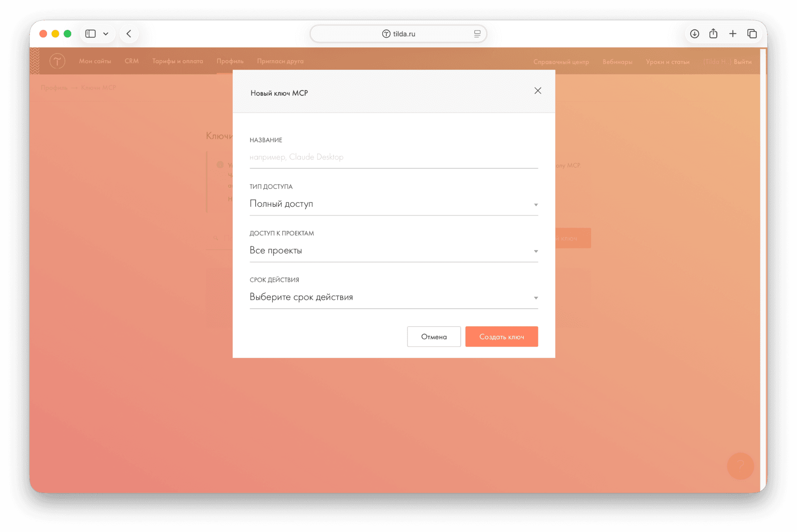This screenshot has width=797, height=532.
Task: Open Safari Reader view icon
Action: point(477,34)
